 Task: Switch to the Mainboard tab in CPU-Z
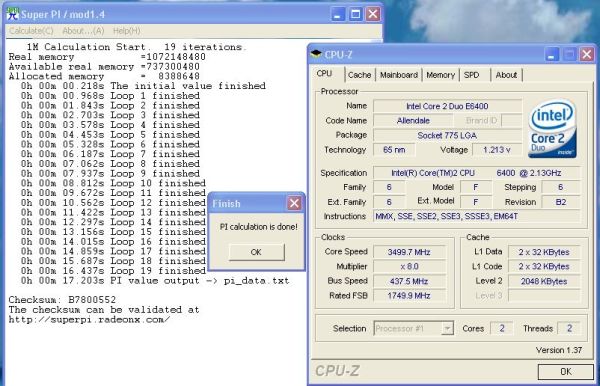coord(398,75)
